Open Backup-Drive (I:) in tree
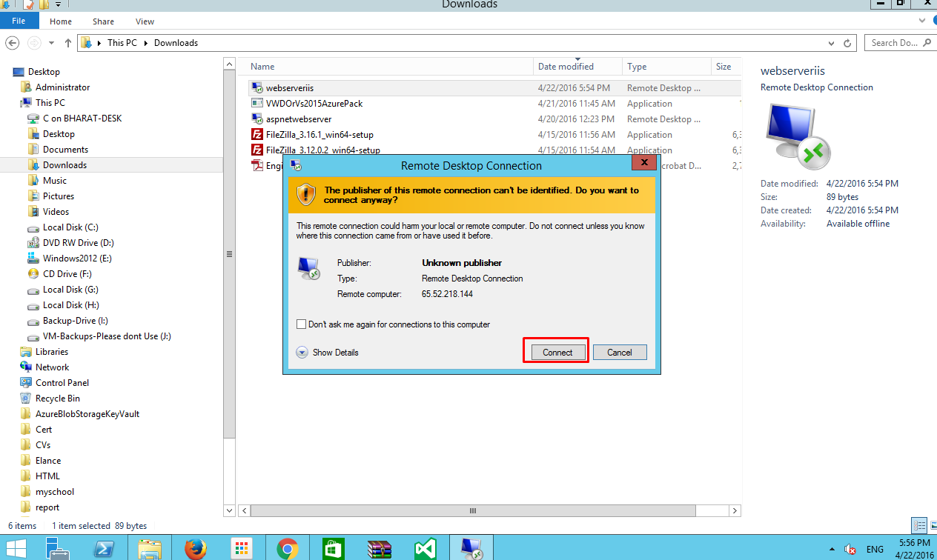Screen dimensions: 937x560 coord(75,321)
